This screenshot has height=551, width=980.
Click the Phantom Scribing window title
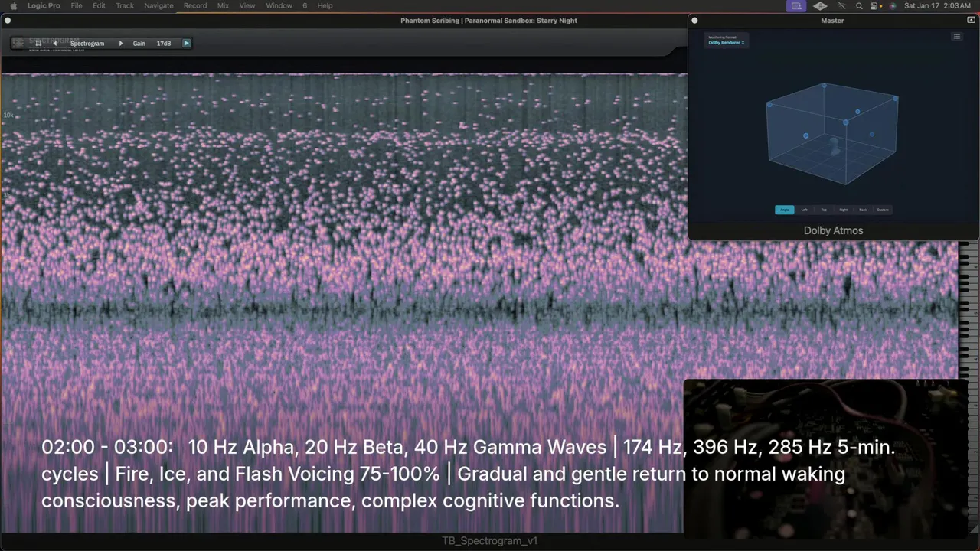pyautogui.click(x=488, y=21)
